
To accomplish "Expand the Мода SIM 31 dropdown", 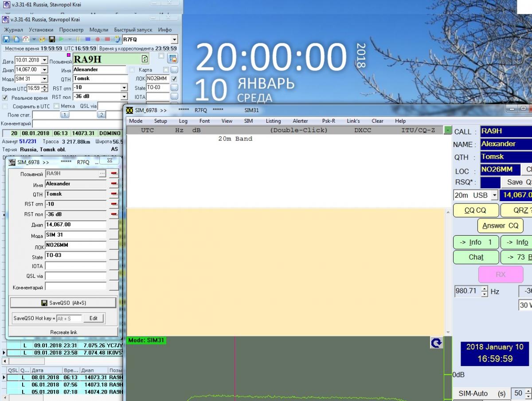I will click(44, 79).
